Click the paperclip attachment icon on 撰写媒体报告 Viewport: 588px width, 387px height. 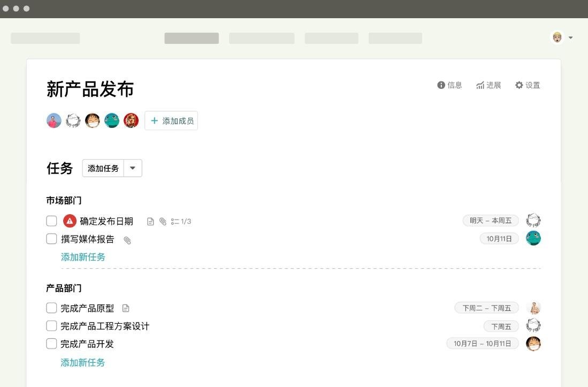[x=127, y=240]
